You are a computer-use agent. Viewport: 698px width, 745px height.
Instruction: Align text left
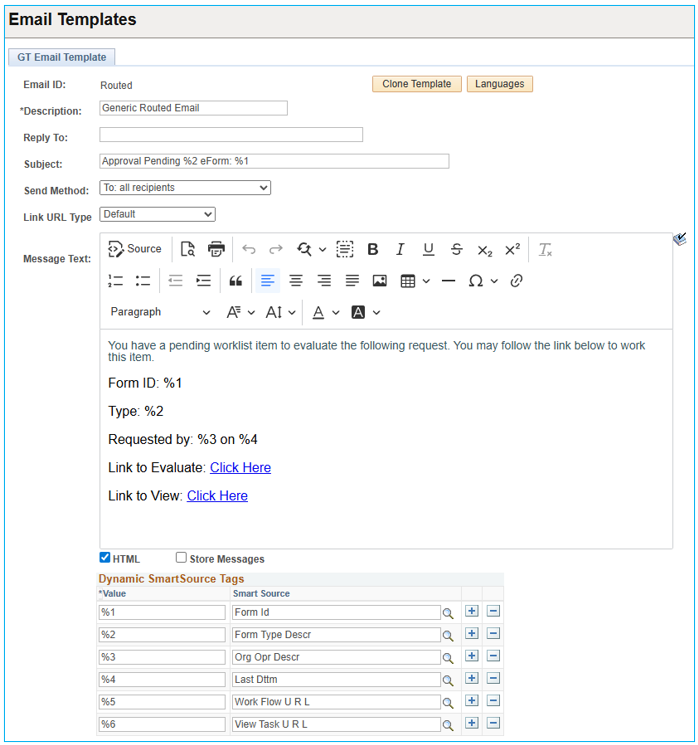268,281
